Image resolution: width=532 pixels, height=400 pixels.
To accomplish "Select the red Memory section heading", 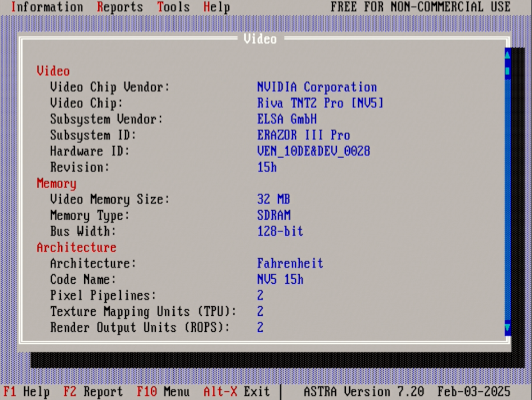I will tap(57, 183).
